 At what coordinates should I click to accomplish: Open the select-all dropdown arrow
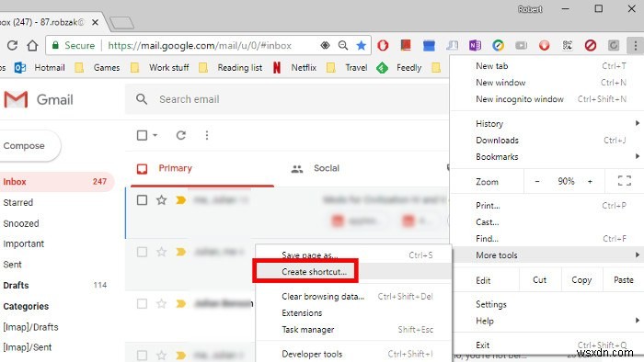pyautogui.click(x=155, y=135)
